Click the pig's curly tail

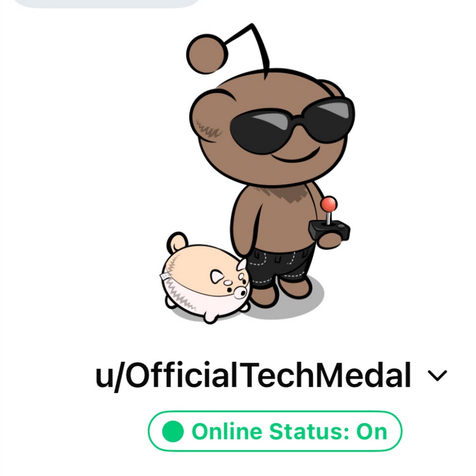pyautogui.click(x=177, y=242)
